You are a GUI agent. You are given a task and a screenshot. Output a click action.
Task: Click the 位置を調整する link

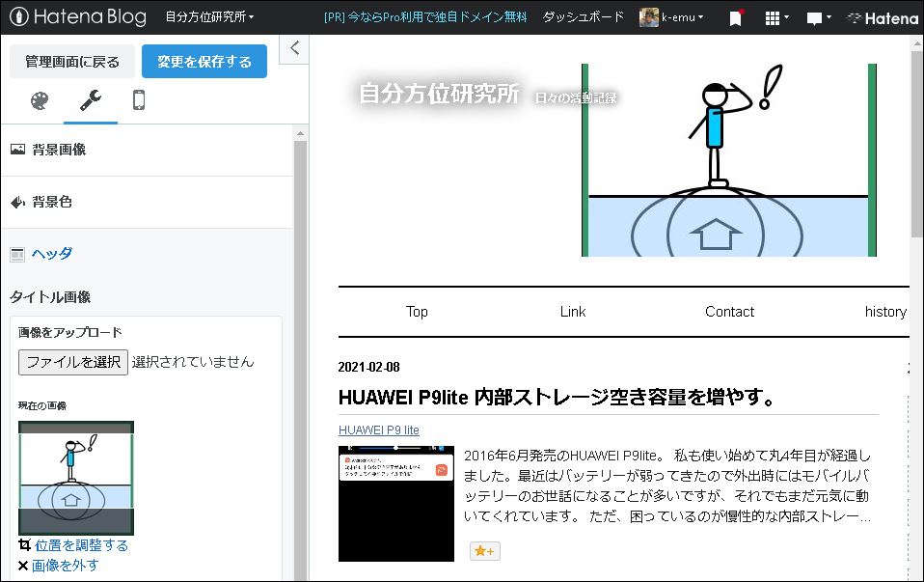click(x=81, y=545)
